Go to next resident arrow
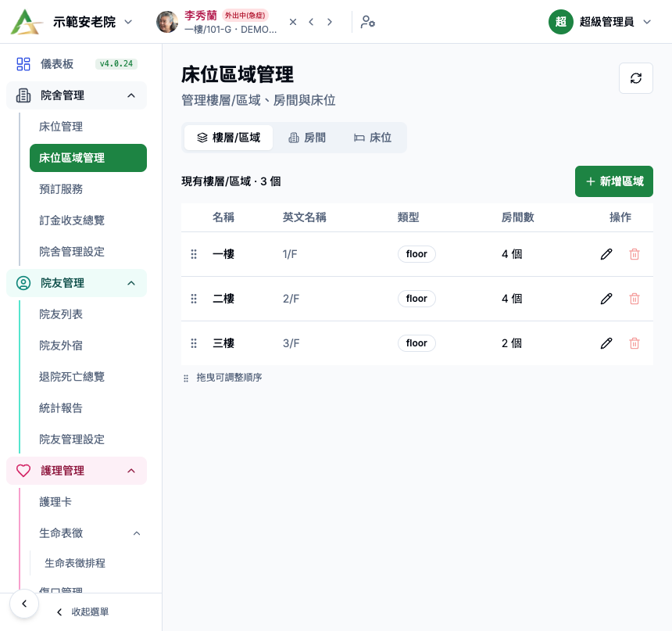 click(330, 22)
